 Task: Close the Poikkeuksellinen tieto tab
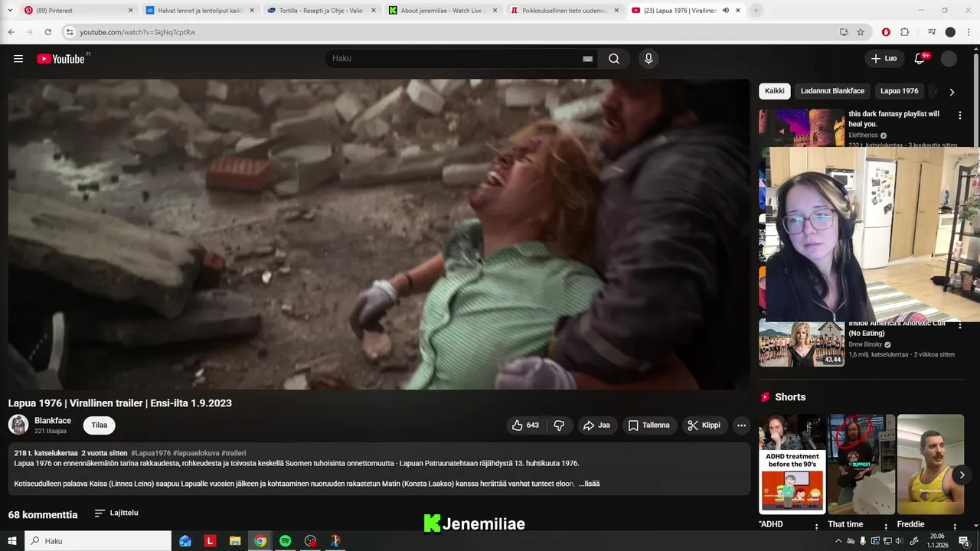[x=616, y=11]
